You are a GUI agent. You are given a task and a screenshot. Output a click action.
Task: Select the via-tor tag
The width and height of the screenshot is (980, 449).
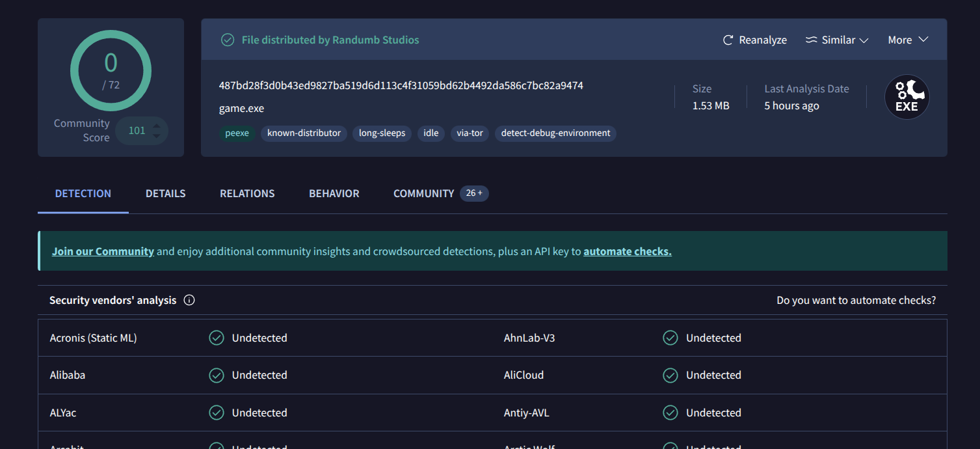pyautogui.click(x=470, y=133)
